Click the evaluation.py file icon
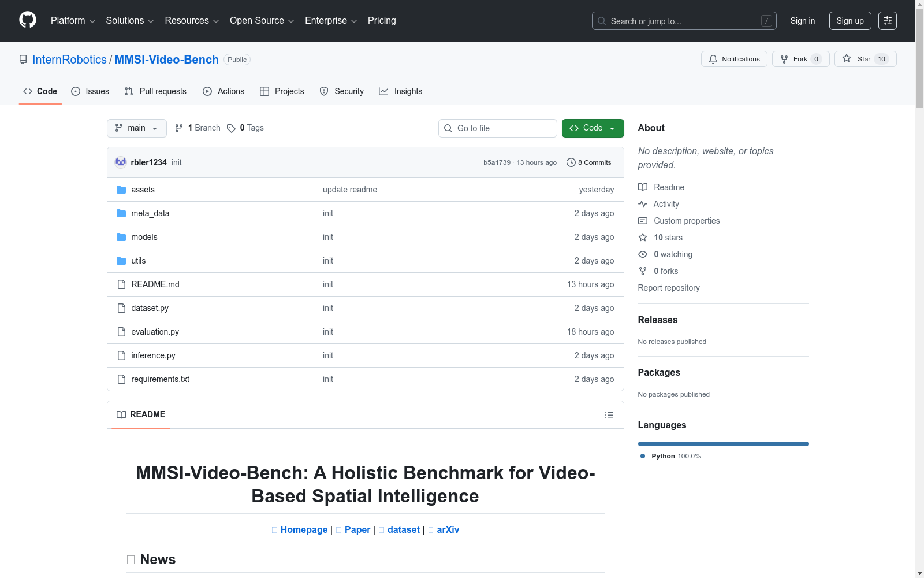This screenshot has width=924, height=578. (x=121, y=332)
